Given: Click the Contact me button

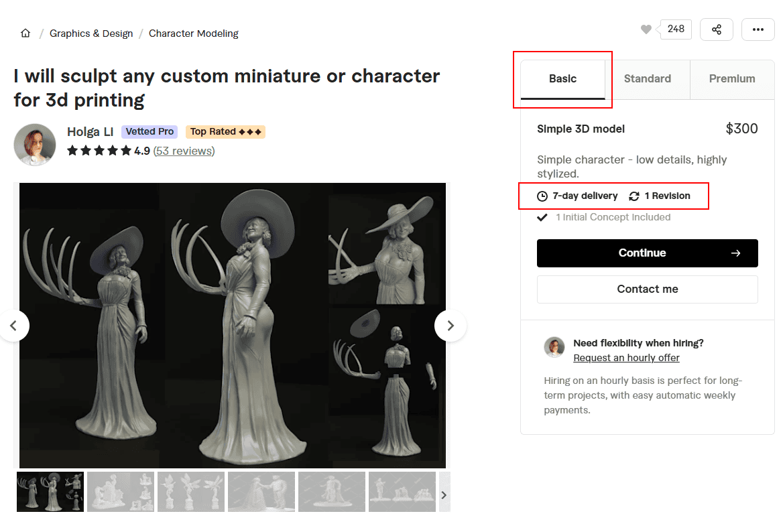Looking at the screenshot, I should pyautogui.click(x=647, y=289).
